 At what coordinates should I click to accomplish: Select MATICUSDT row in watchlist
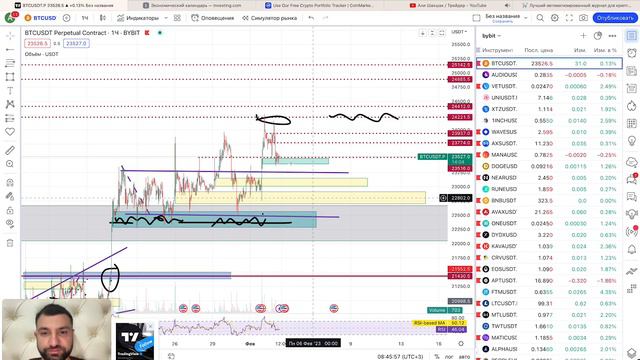click(549, 338)
